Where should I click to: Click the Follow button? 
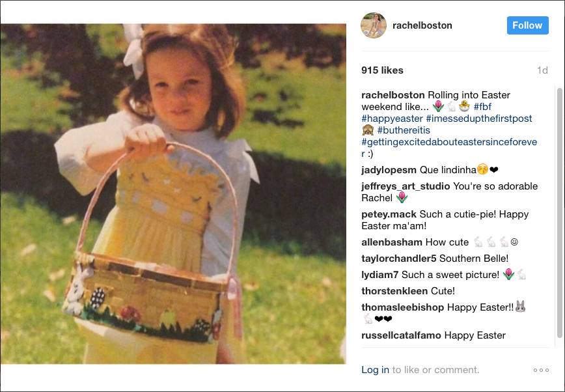point(527,25)
